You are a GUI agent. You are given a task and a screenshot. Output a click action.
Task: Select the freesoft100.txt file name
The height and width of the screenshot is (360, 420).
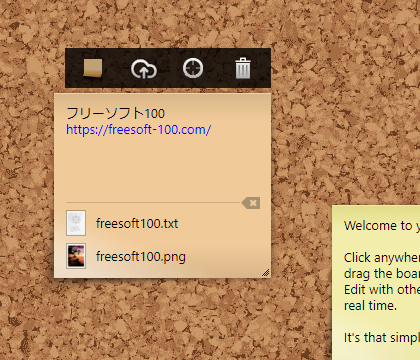tap(137, 223)
